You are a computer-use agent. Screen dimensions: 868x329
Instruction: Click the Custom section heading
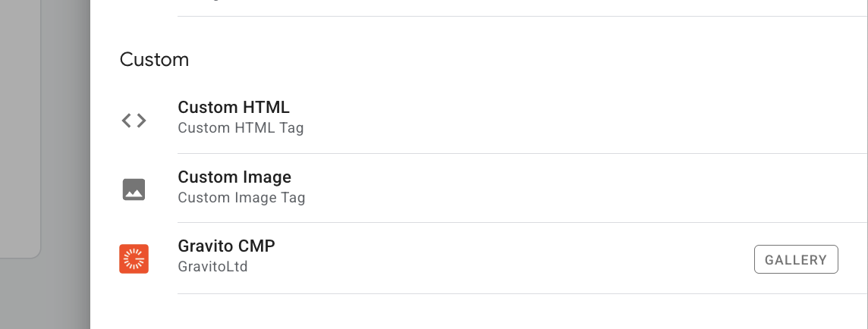pos(155,60)
